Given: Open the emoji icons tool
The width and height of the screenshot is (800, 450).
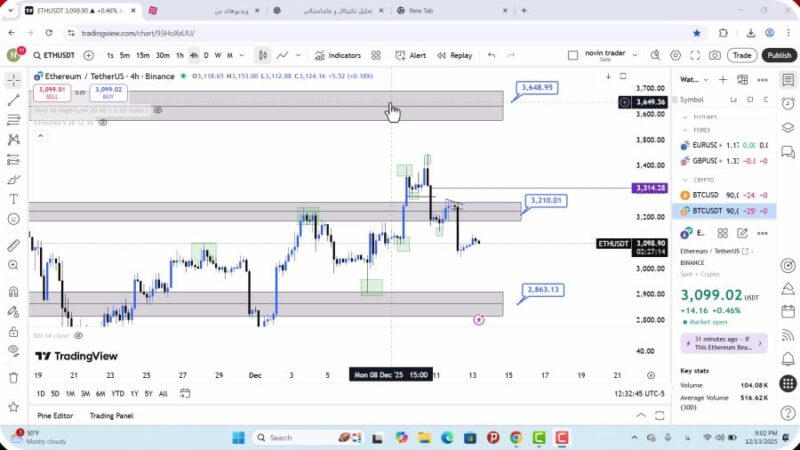Looking at the screenshot, I should [13, 219].
